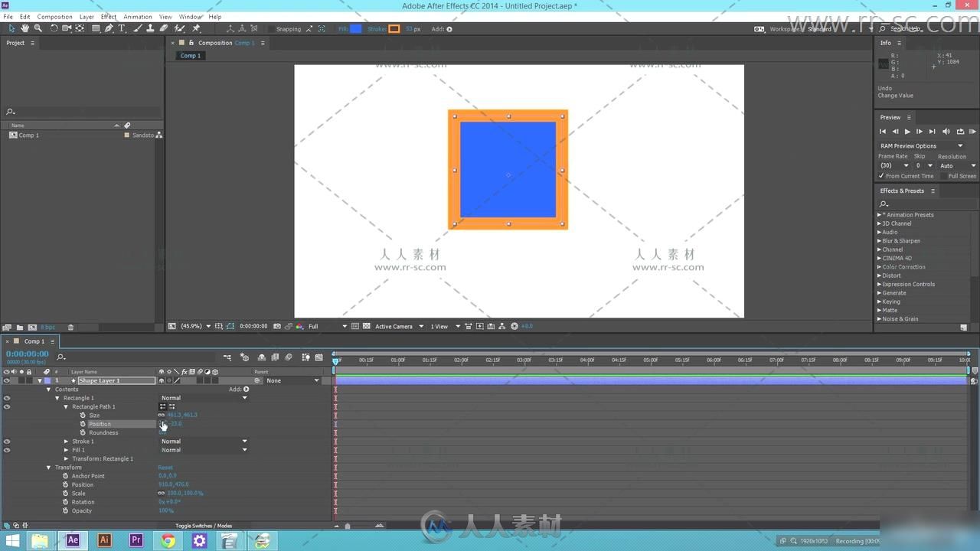Image resolution: width=980 pixels, height=551 pixels.
Task: Hide Stroke 1 via eye icon
Action: (6, 442)
